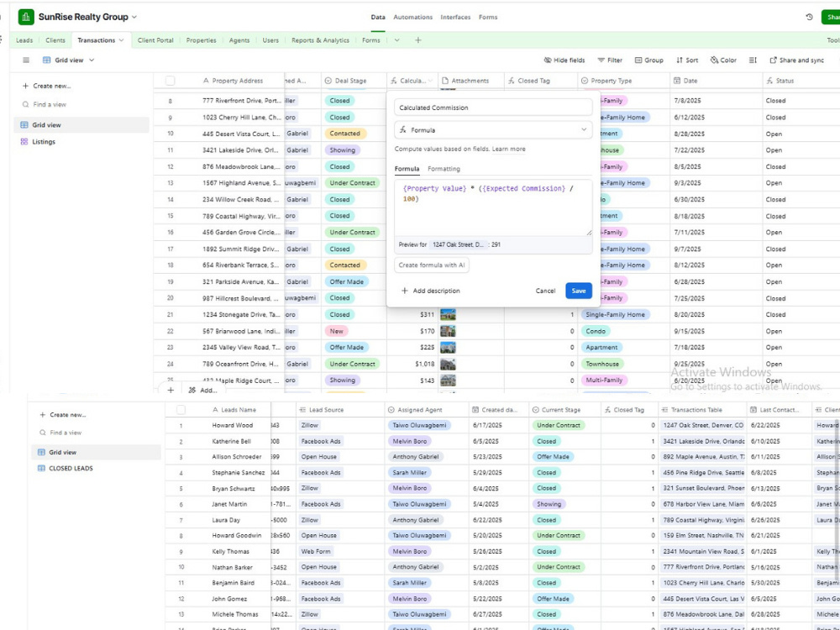Open the Grid view name dropdown arrow
This screenshot has height=630, width=840.
pyautogui.click(x=92, y=60)
